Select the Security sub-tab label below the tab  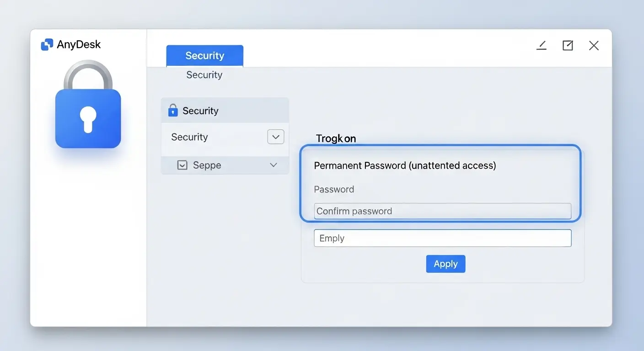click(x=204, y=74)
